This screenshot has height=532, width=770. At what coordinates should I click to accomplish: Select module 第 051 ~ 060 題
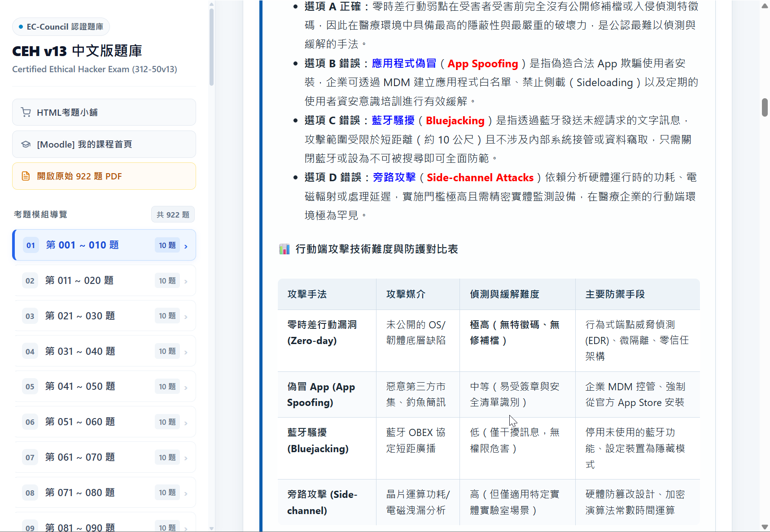104,422
